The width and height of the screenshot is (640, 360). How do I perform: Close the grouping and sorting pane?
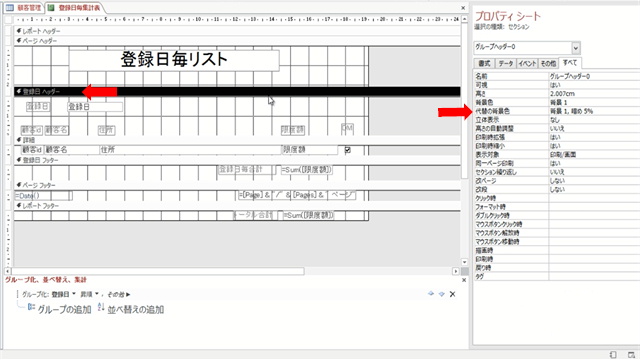click(x=464, y=280)
